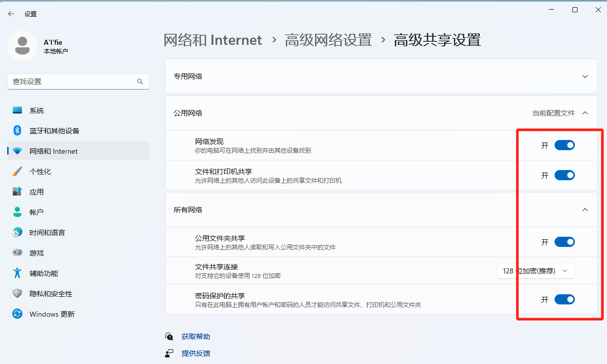Turn off 文件和打印机共享 toggle
607x364 pixels.
[x=564, y=175]
